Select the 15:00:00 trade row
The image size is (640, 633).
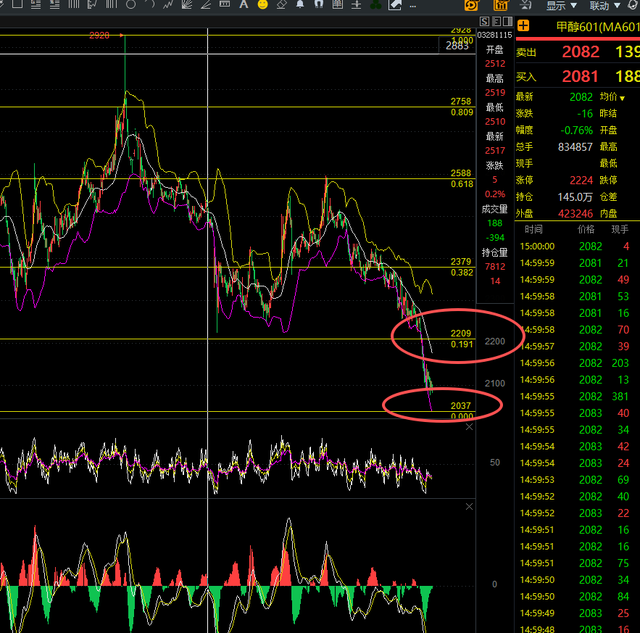point(577,246)
